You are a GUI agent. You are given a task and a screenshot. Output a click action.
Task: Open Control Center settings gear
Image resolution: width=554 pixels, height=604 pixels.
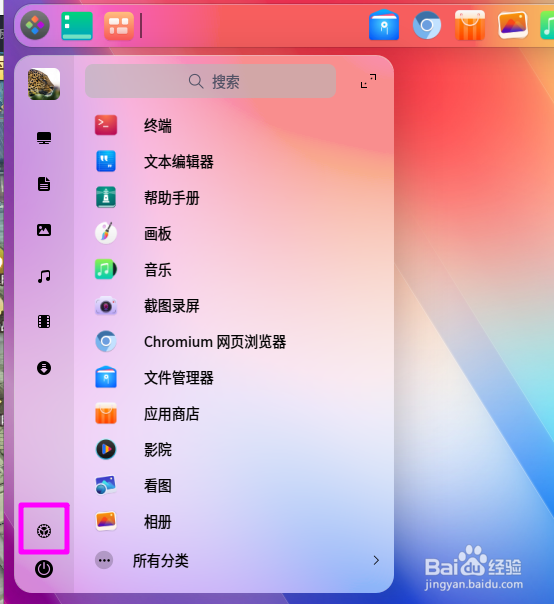[44, 531]
